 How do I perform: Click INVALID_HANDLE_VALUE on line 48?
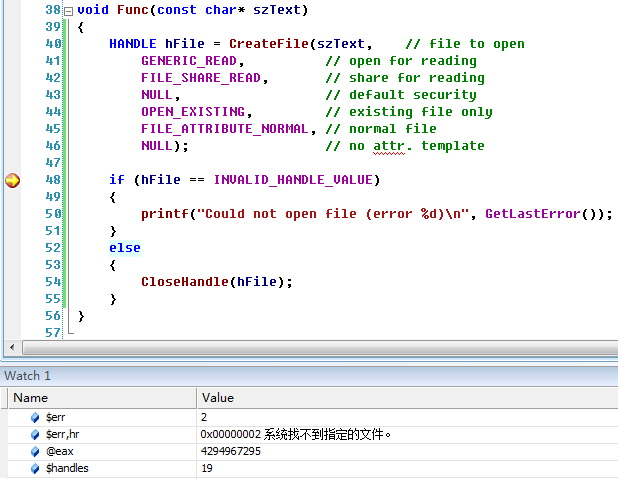coord(293,180)
